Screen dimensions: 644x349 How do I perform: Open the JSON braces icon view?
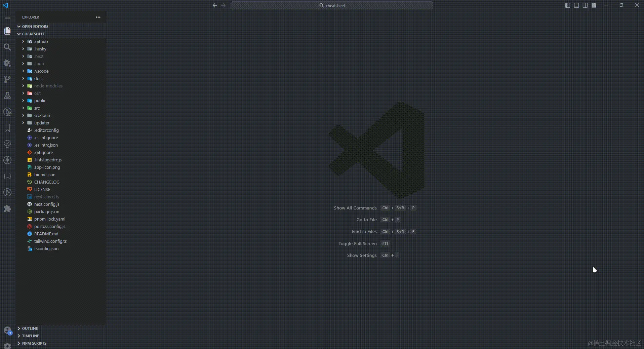click(7, 176)
